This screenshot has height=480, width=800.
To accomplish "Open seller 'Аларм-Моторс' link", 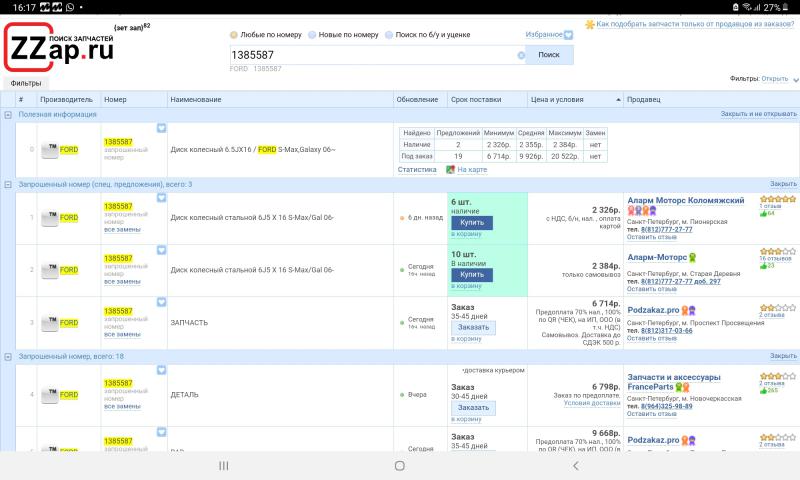I will 657,258.
